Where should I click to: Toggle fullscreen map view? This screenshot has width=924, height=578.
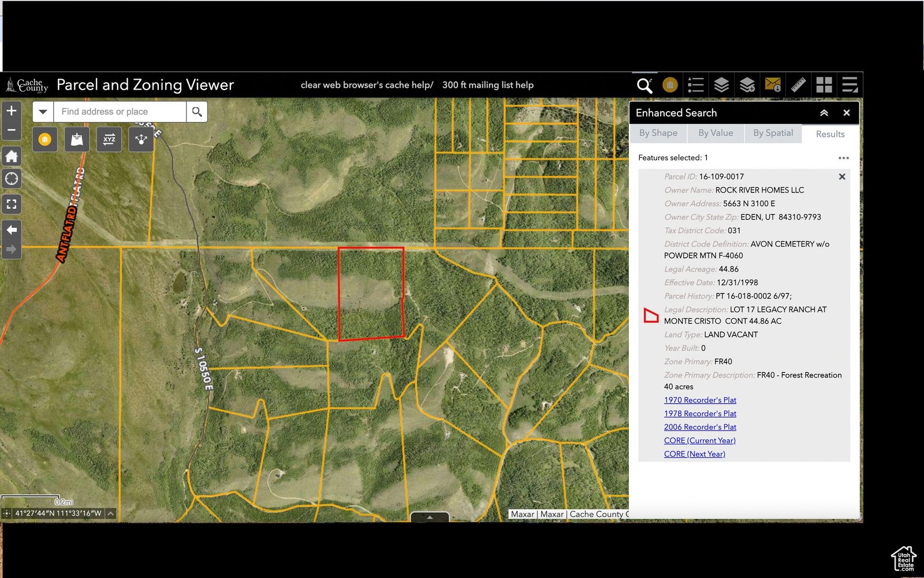12,204
